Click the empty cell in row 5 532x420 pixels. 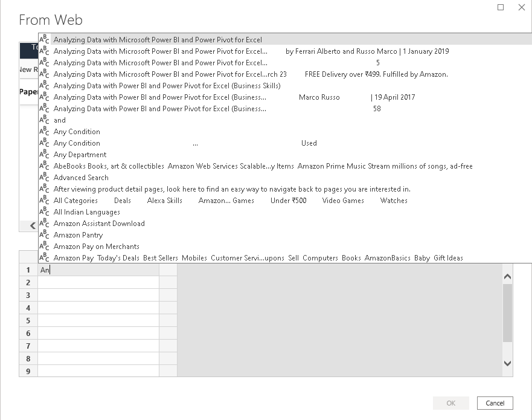98,320
